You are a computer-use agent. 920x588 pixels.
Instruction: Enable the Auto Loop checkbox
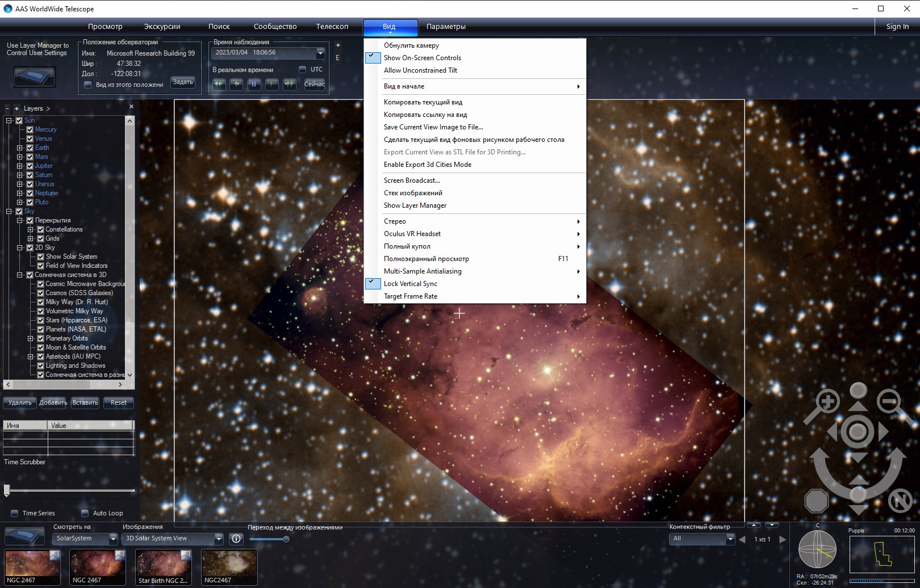click(85, 513)
